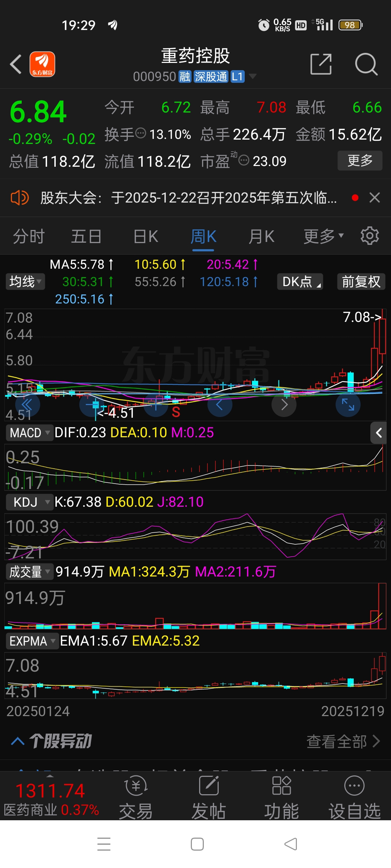Move chart left with left arrow button
391x868 pixels.
(220, 404)
